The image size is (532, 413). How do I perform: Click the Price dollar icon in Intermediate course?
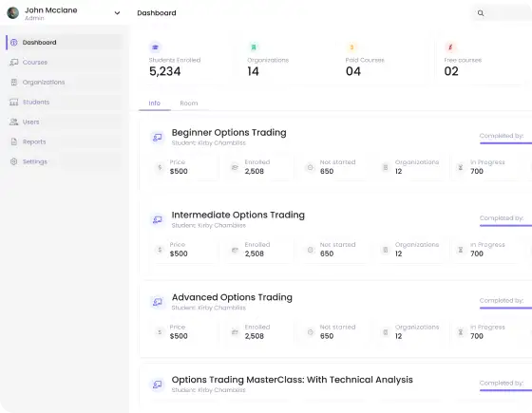[x=160, y=250]
